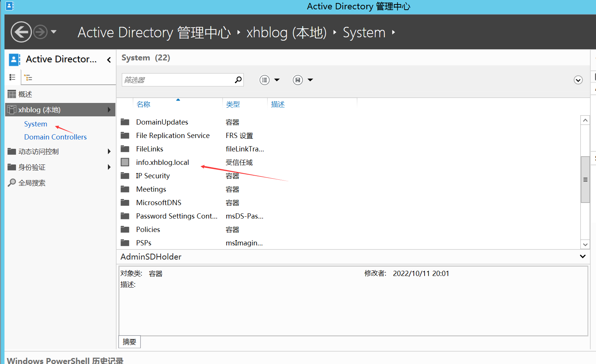Click Windows PowerShell 历史记录 bar

pos(65,361)
